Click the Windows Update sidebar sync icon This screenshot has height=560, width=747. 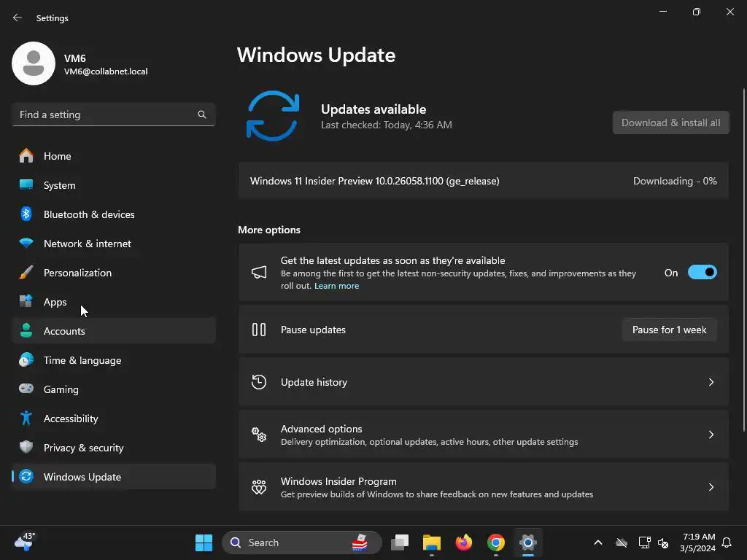click(x=26, y=476)
